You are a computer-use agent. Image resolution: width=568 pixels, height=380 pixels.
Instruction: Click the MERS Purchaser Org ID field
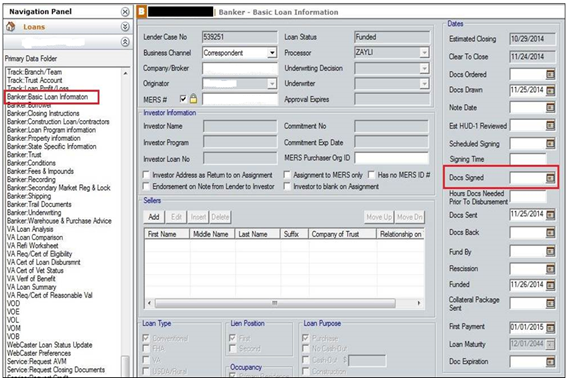392,158
